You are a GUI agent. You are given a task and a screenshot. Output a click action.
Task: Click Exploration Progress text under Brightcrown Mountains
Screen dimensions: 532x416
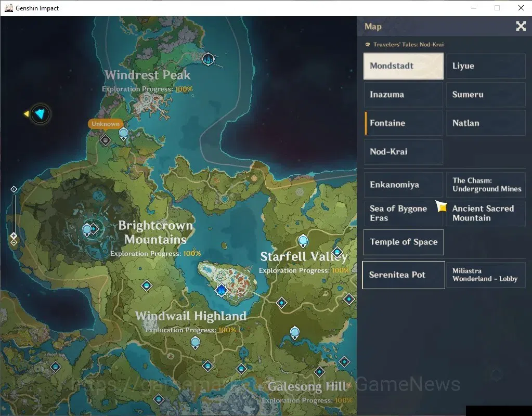click(155, 253)
